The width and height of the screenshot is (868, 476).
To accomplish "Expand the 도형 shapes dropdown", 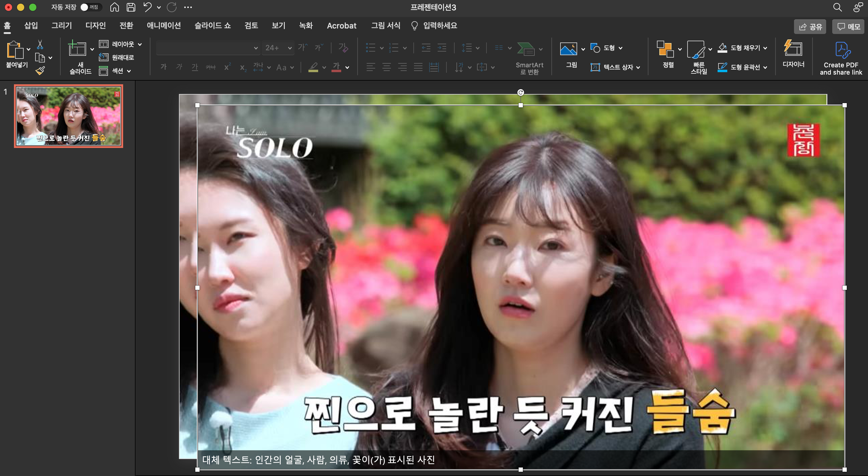I will click(620, 48).
